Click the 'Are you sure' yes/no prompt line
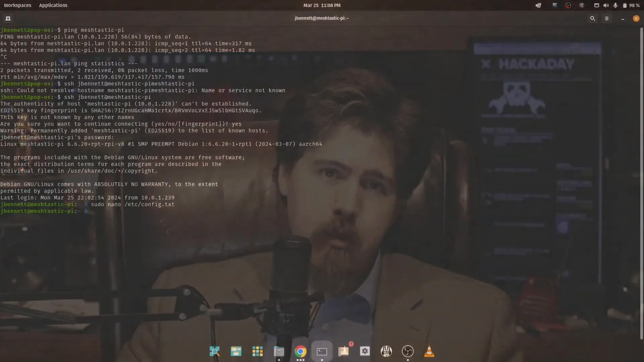Image resolution: width=644 pixels, height=362 pixels. pyautogui.click(x=121, y=124)
